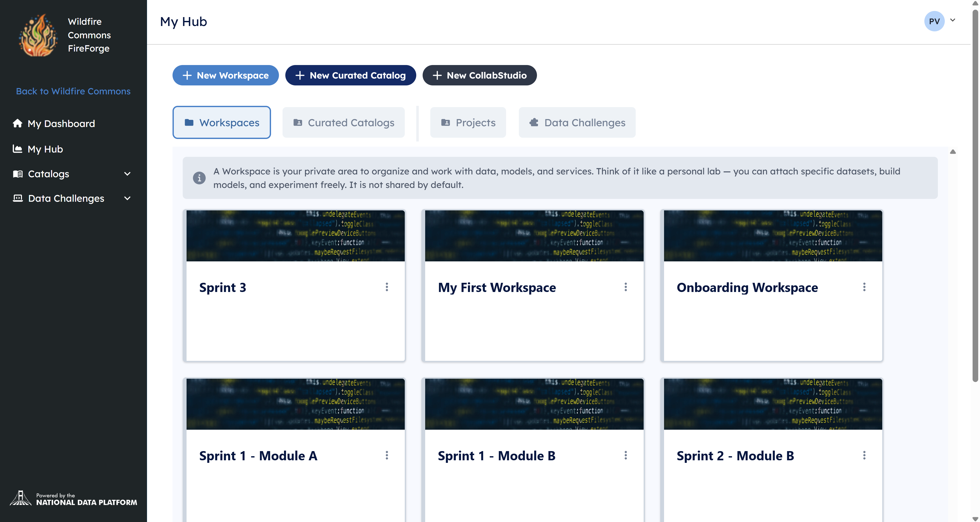Image resolution: width=980 pixels, height=522 pixels.
Task: Open the user account dropdown arrow
Action: pyautogui.click(x=953, y=20)
